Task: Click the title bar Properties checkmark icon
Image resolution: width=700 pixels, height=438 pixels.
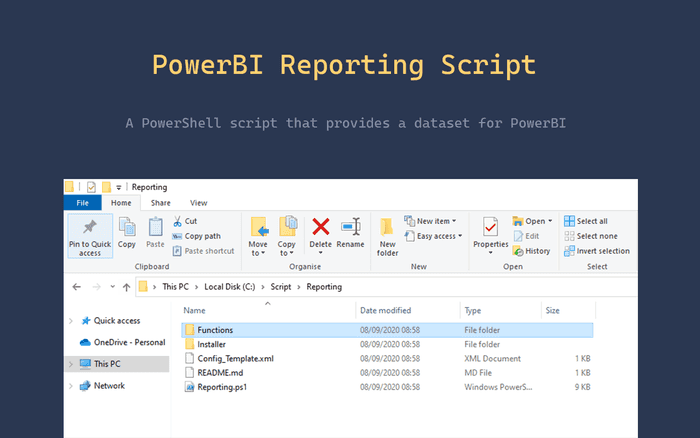Action: click(x=91, y=187)
